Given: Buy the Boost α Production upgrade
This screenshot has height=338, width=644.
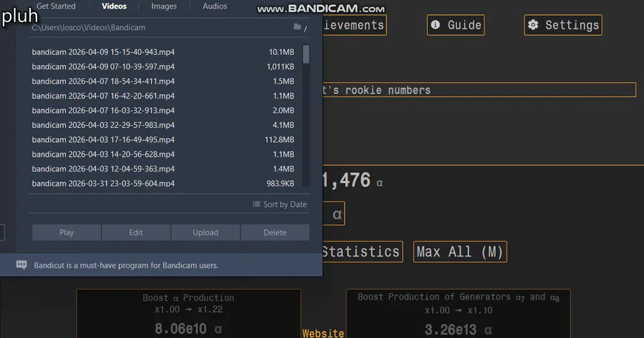Looking at the screenshot, I should tap(188, 314).
